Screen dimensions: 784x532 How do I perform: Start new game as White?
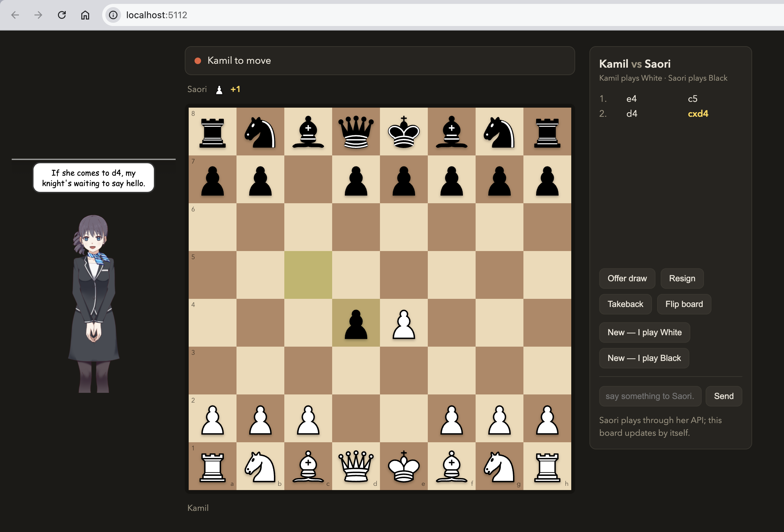pyautogui.click(x=645, y=332)
